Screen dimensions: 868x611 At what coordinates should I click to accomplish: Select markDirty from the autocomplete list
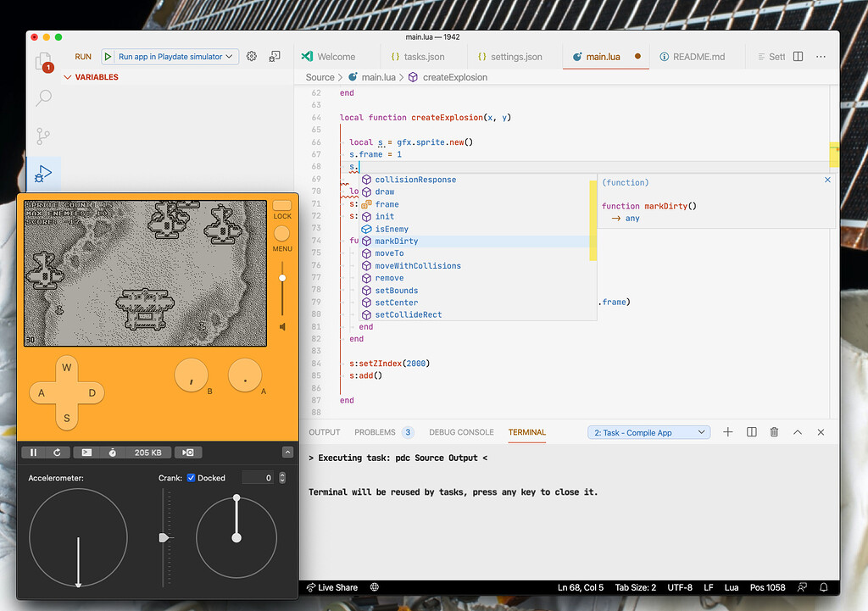click(394, 241)
